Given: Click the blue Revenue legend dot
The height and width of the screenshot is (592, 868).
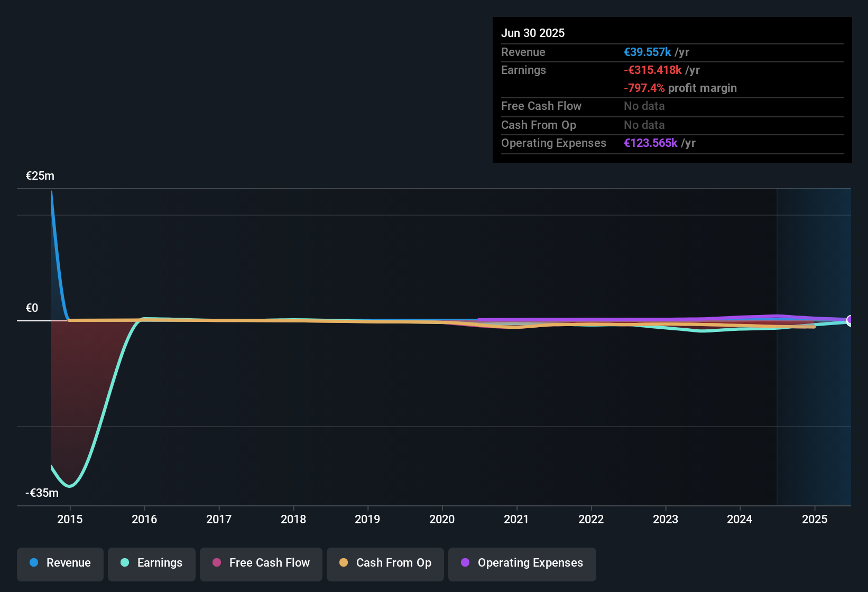Looking at the screenshot, I should click(x=34, y=563).
